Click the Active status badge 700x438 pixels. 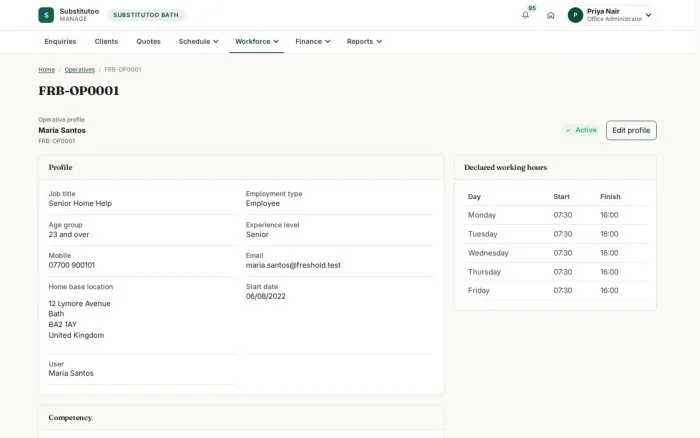tap(580, 130)
